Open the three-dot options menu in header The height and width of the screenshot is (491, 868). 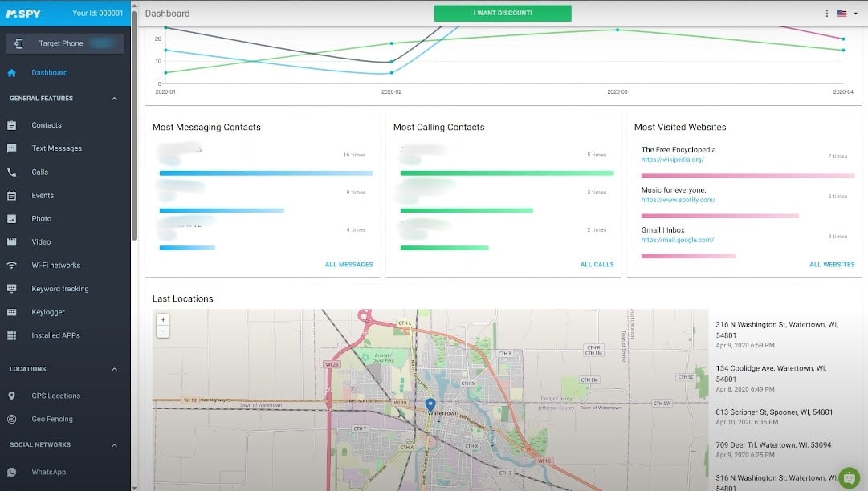(x=827, y=14)
